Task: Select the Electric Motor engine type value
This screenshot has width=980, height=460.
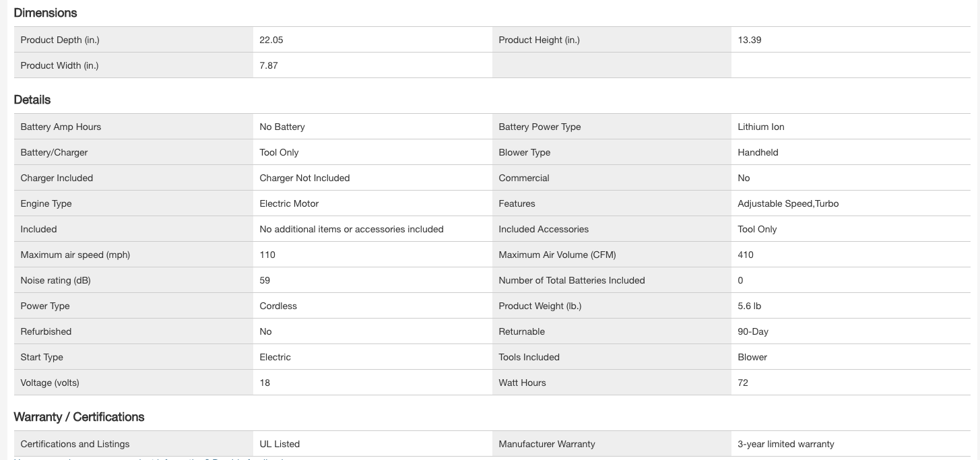Action: (x=289, y=203)
